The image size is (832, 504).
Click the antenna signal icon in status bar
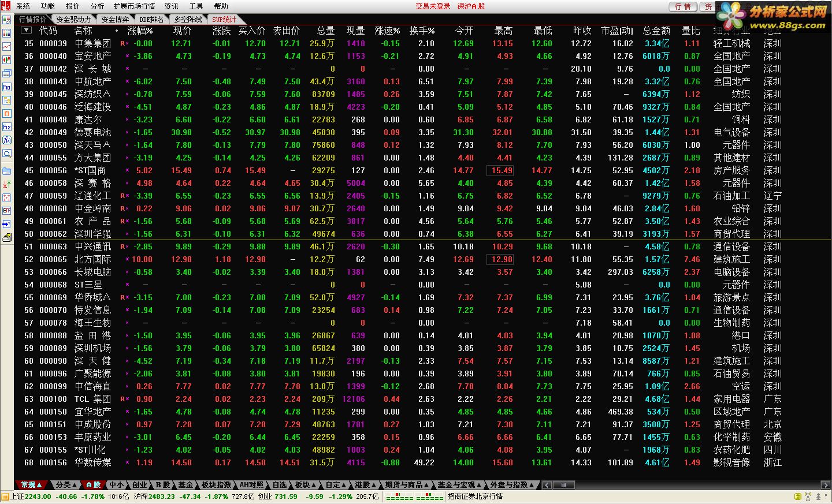[808, 496]
